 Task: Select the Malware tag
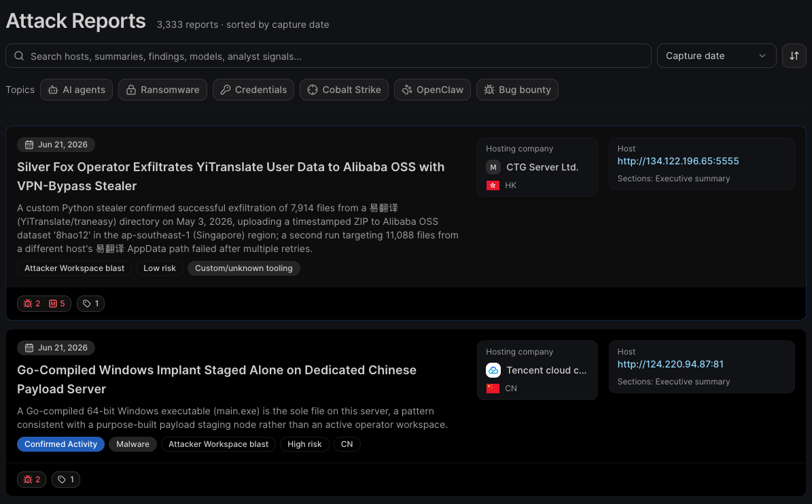click(133, 444)
